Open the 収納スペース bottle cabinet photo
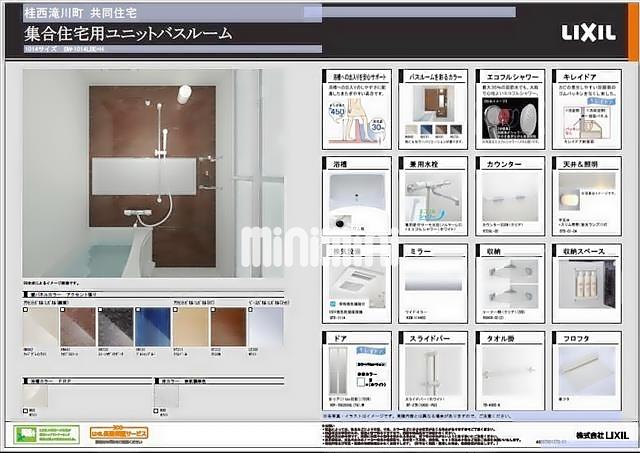The height and width of the screenshot is (453, 640). 587,284
